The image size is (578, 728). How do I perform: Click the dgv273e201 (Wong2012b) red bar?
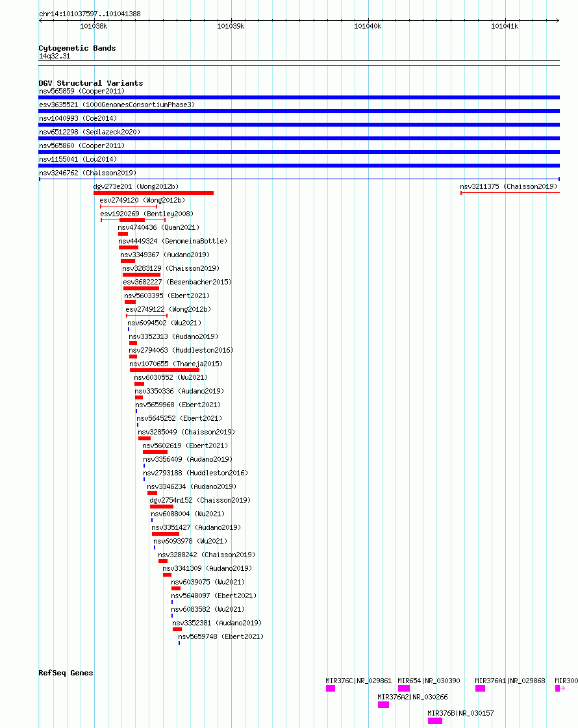(x=154, y=193)
